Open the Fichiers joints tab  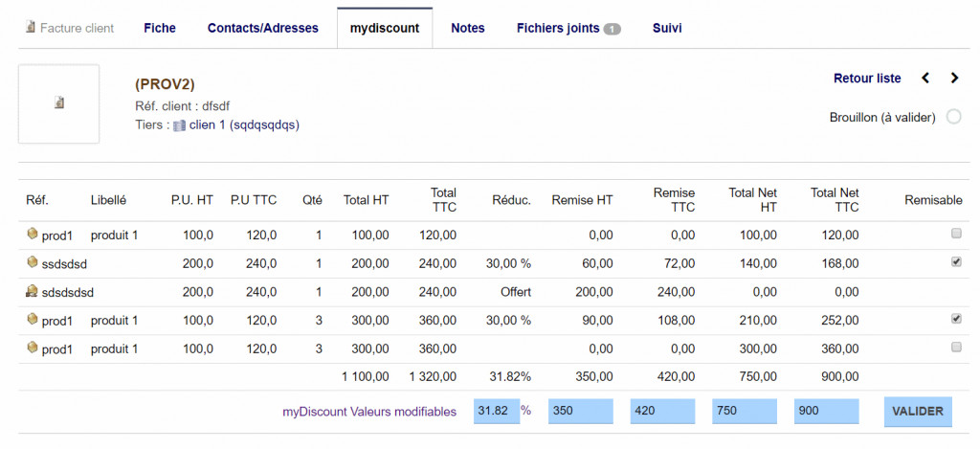568,28
